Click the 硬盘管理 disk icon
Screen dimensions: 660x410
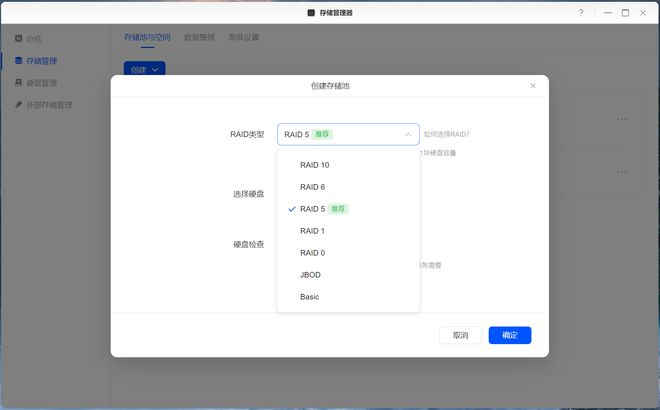click(18, 82)
